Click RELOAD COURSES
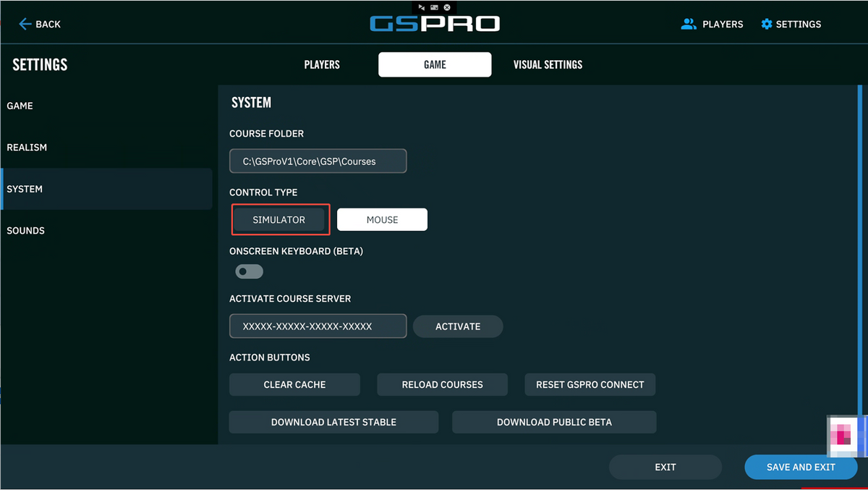868x490 pixels. tap(442, 384)
